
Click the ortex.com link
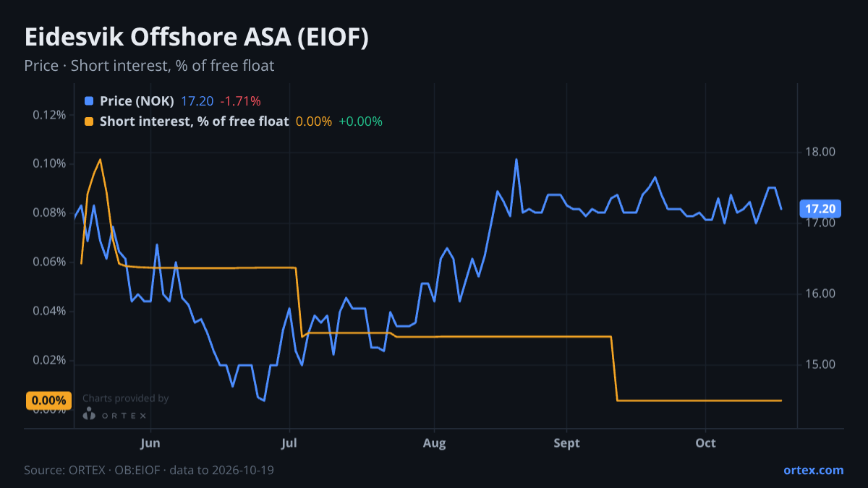813,470
